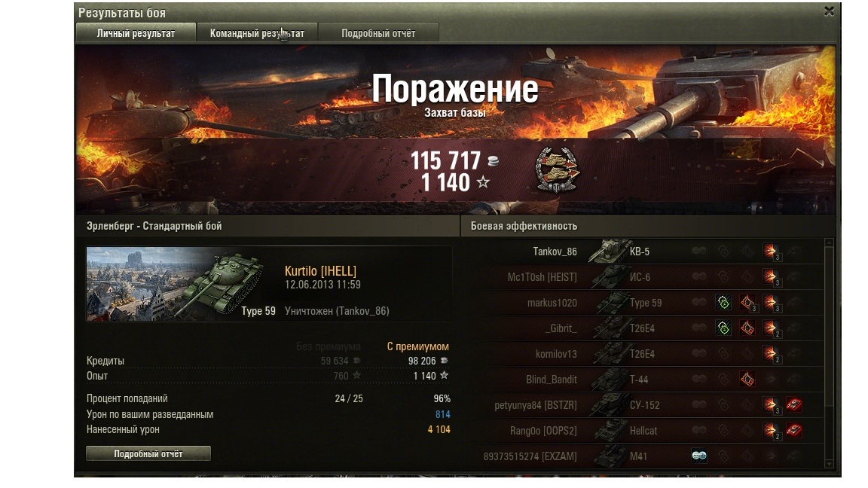Click the effectiveness list scroll down arrow
Screen dimensions: 868x488
[829, 464]
